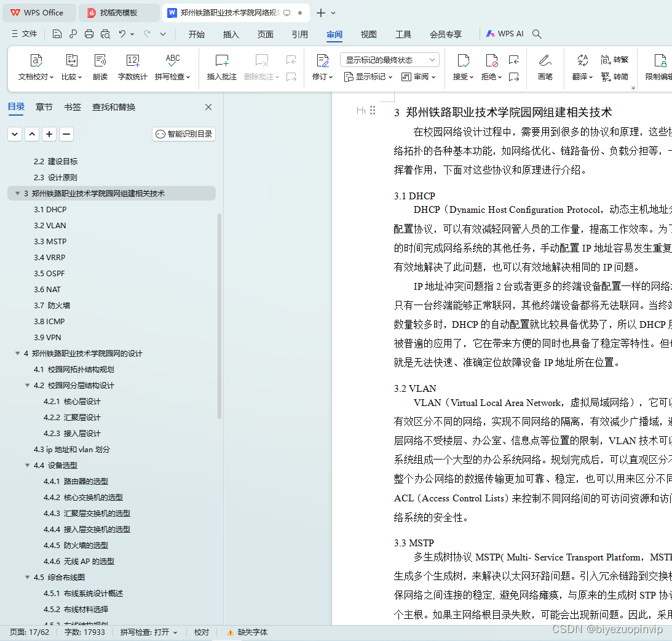
Task: Collapse section 3 郑州铁路职业技术学院园网组建相关技术
Action: [x=18, y=193]
